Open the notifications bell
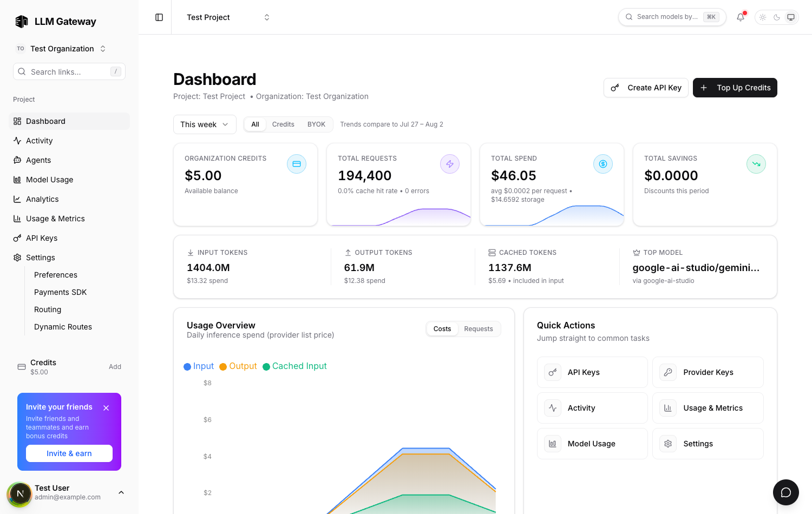Viewport: 812px width, 514px height. click(741, 17)
